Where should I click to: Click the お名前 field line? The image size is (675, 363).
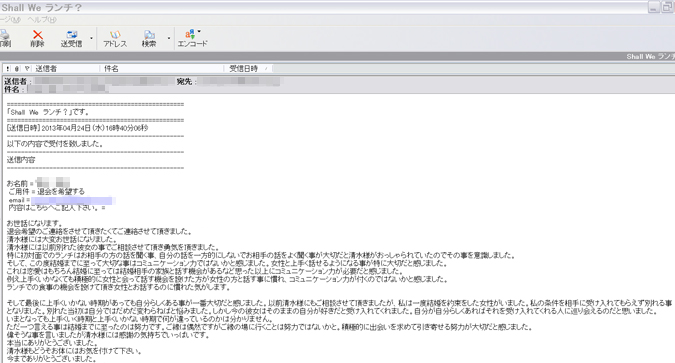click(38, 183)
